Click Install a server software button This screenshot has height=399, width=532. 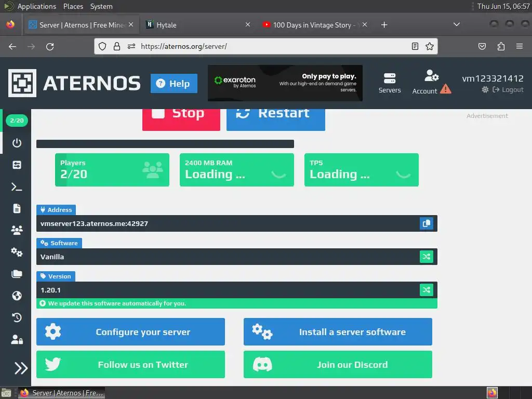[x=338, y=332]
